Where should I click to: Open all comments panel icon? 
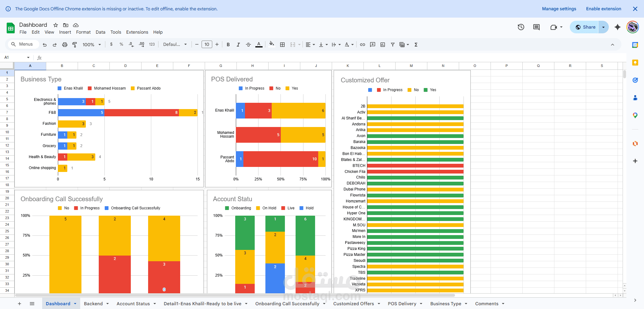[x=536, y=27]
